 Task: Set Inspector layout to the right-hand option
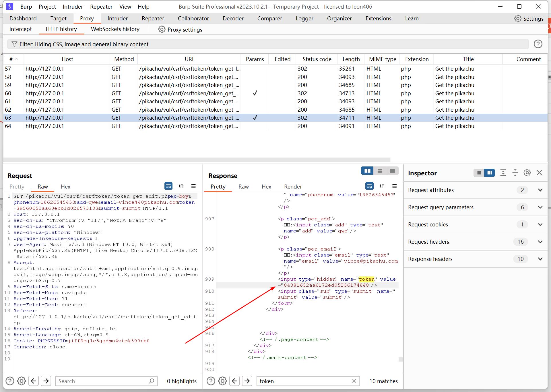click(489, 173)
